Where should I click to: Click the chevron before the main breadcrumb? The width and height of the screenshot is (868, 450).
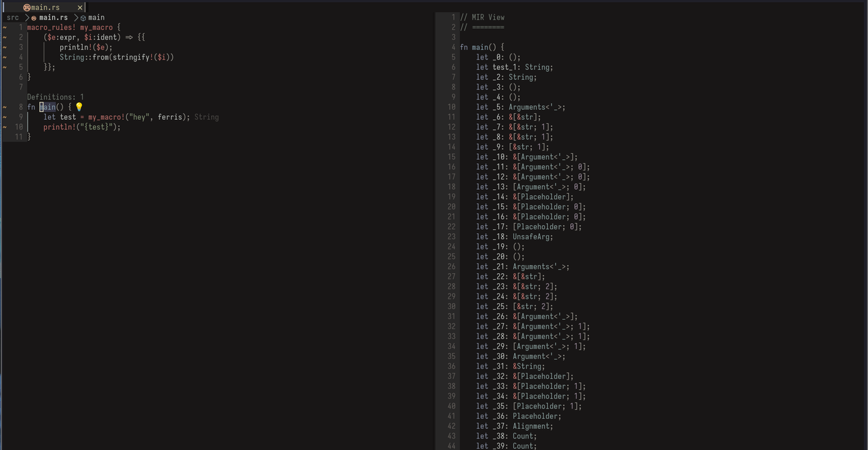pos(78,18)
